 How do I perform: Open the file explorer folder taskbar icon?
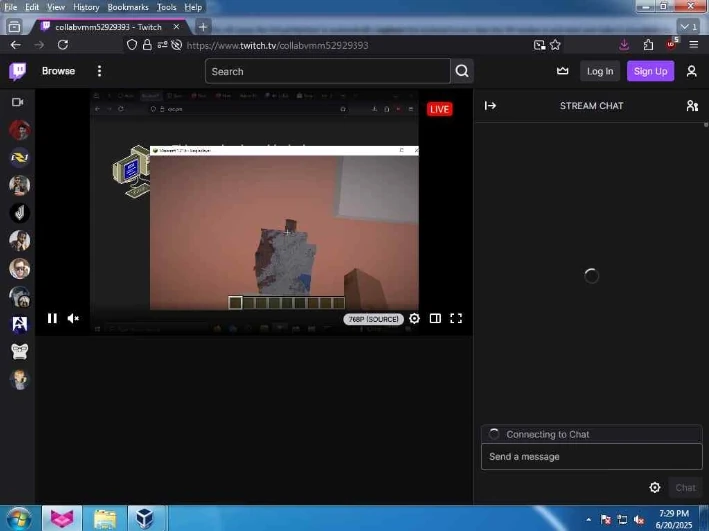tap(105, 518)
